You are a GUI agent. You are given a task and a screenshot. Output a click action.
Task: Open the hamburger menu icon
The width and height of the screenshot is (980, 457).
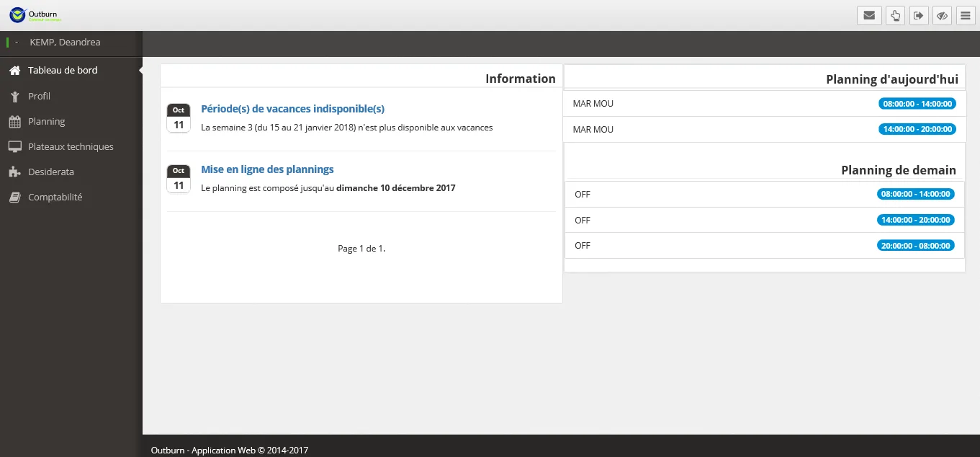966,15
